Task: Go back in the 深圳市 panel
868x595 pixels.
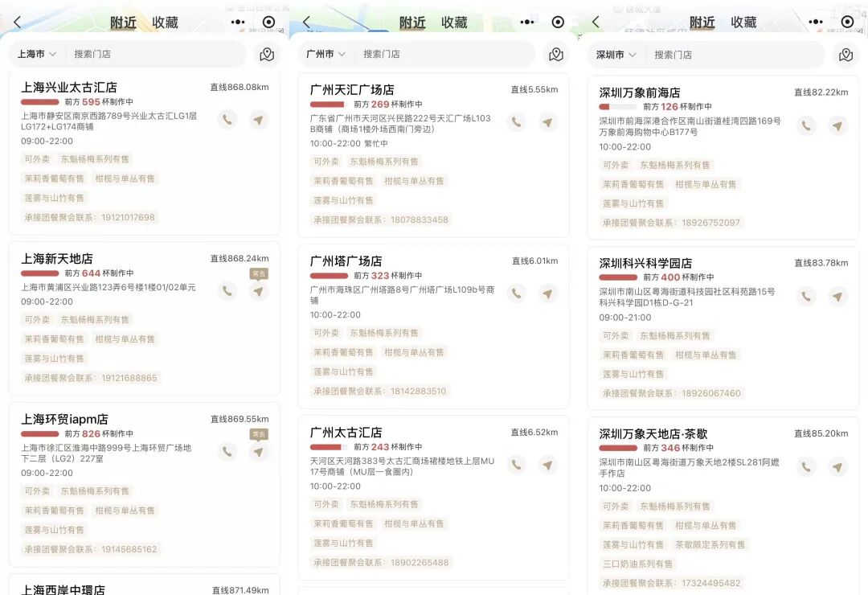Action: (596, 22)
